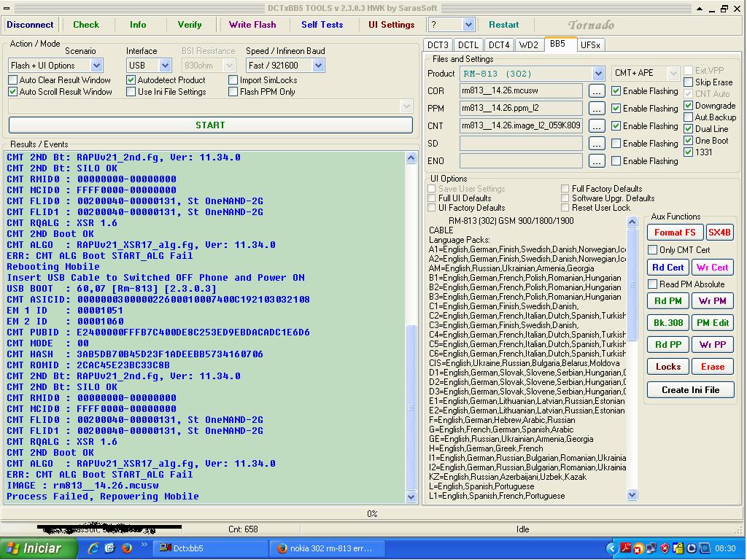The width and height of the screenshot is (747, 560).
Task: Switch to the DCTL tab
Action: tap(468, 44)
